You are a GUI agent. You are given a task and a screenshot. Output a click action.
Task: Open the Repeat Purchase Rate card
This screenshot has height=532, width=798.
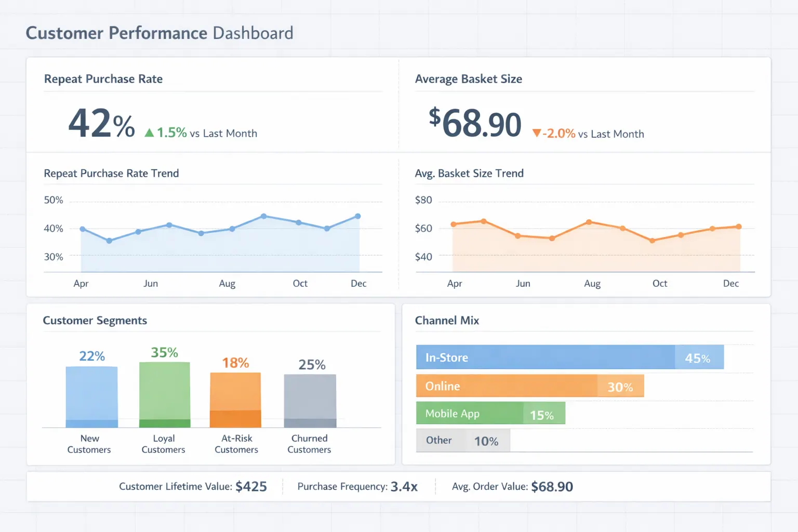(103, 78)
